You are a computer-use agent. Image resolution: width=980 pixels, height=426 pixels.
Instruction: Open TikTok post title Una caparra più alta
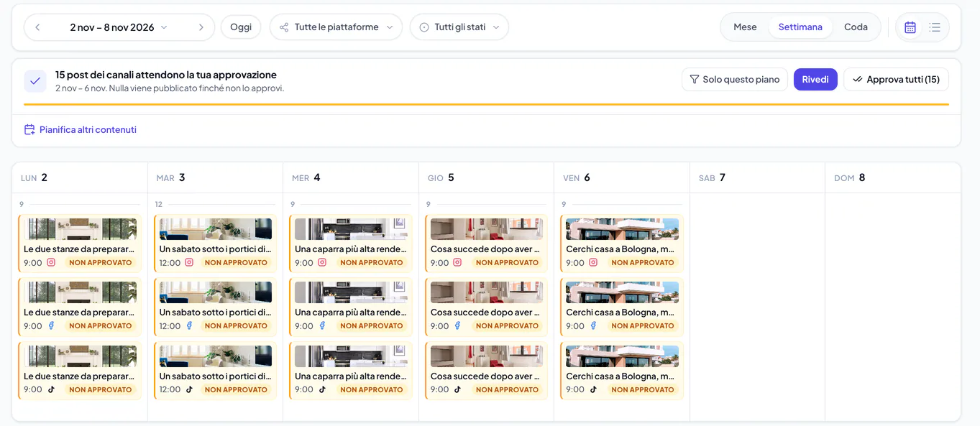pyautogui.click(x=351, y=376)
